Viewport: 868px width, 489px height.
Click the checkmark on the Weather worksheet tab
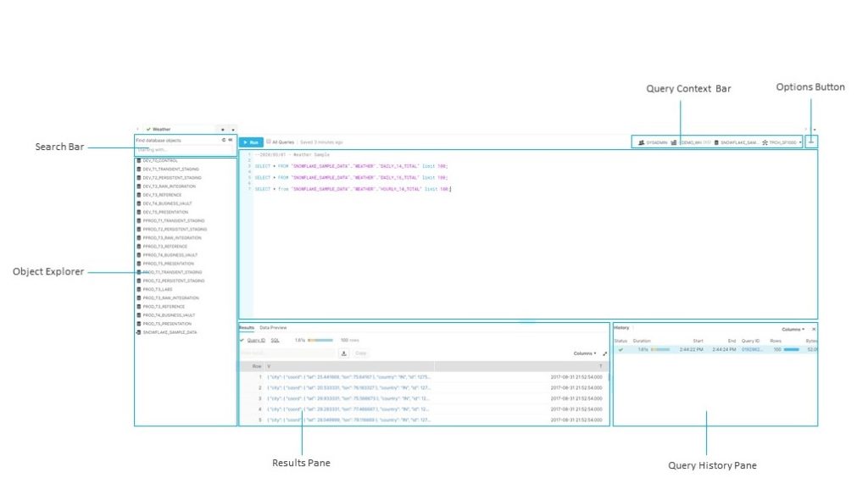click(148, 129)
